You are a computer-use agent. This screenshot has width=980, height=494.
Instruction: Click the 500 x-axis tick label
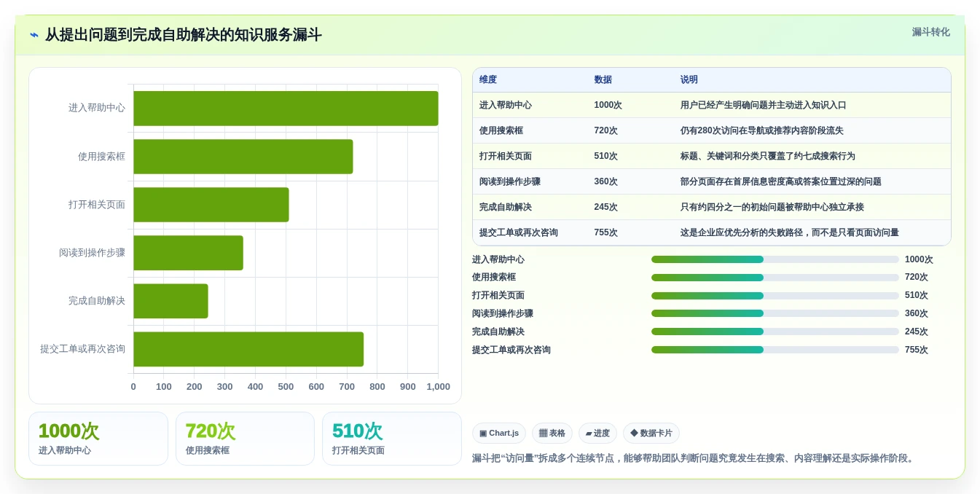(x=286, y=387)
